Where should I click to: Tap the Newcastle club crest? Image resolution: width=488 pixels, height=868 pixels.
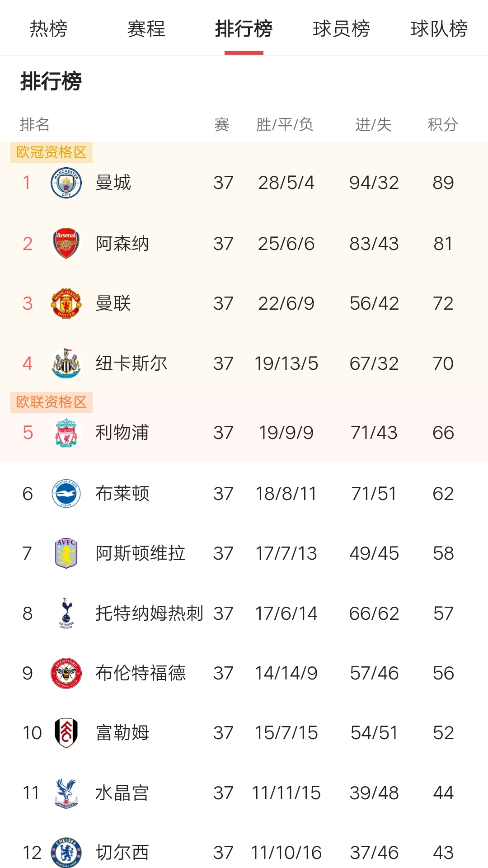click(66, 363)
